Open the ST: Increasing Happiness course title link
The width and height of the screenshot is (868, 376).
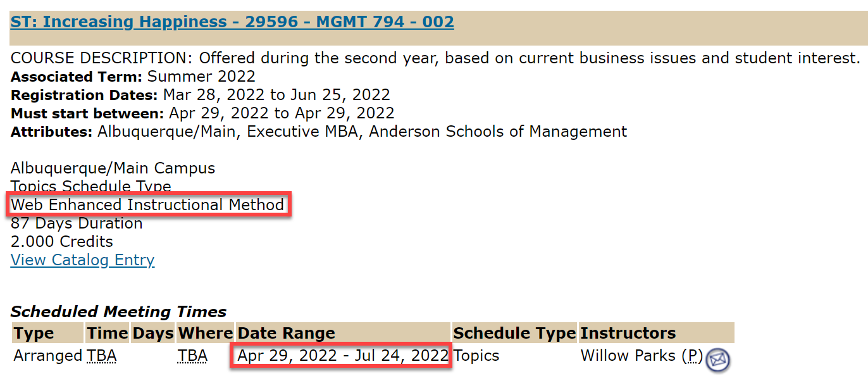[232, 22]
